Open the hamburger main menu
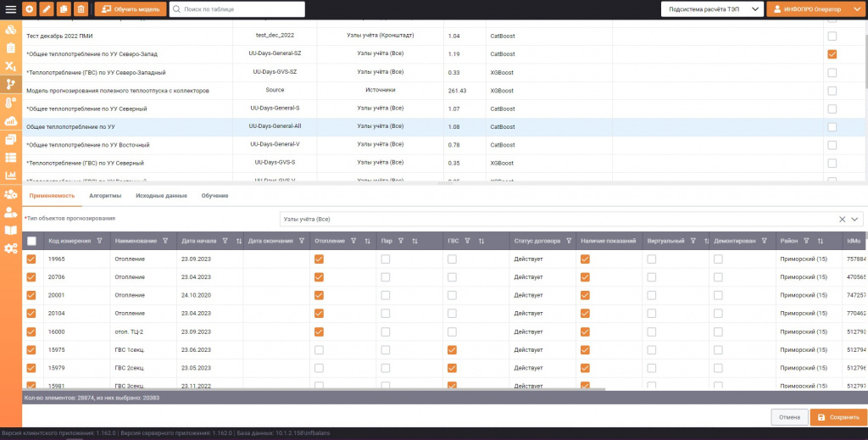The width and height of the screenshot is (868, 440). click(10, 9)
